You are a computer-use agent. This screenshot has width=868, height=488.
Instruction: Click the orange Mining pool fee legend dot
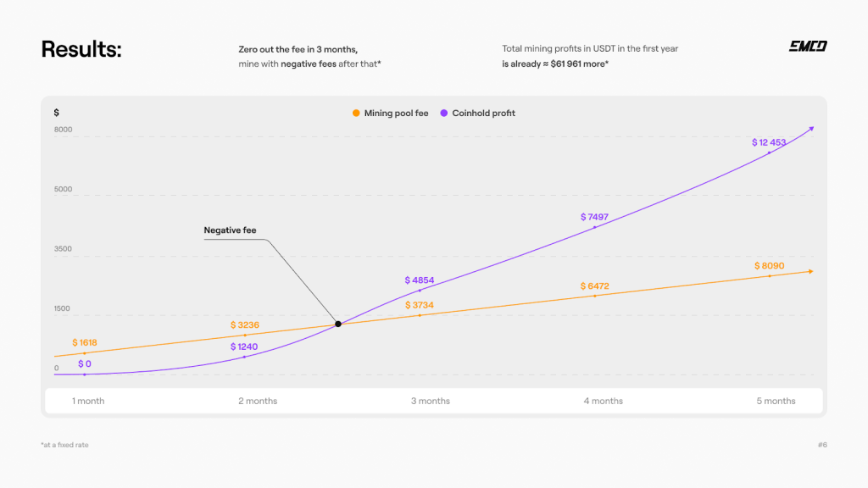coord(356,114)
